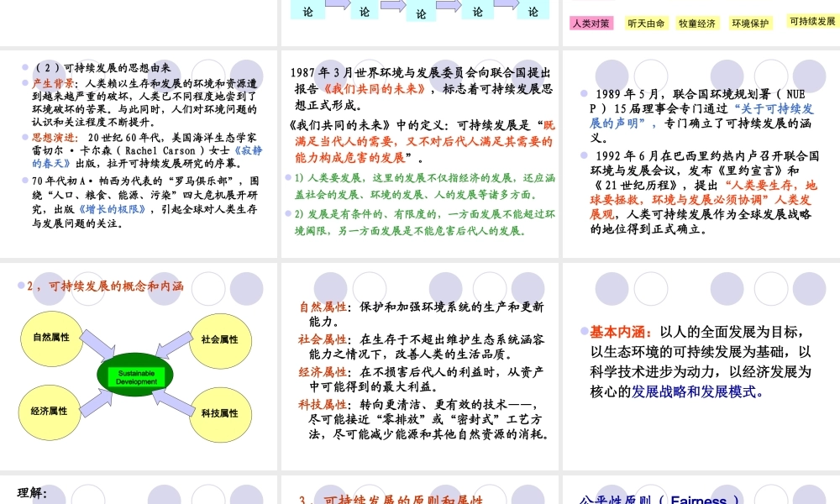The height and width of the screenshot is (504, 840).
Task: Select the 科技属性 ellipse shape
Action: pos(220,413)
